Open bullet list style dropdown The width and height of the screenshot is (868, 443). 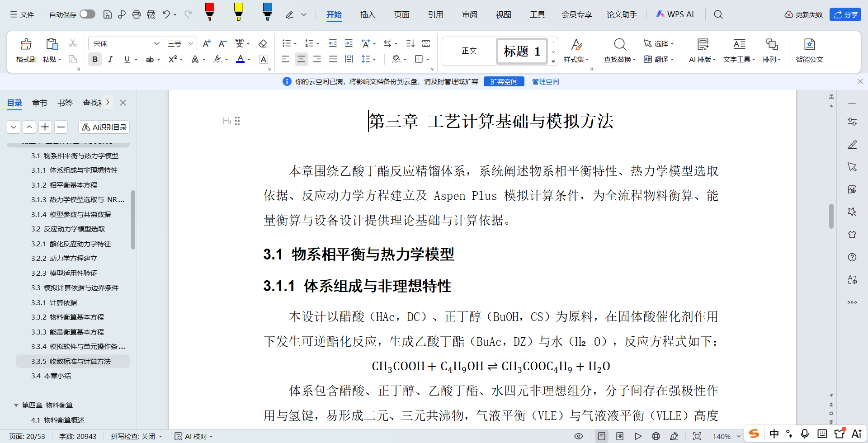pyautogui.click(x=295, y=44)
